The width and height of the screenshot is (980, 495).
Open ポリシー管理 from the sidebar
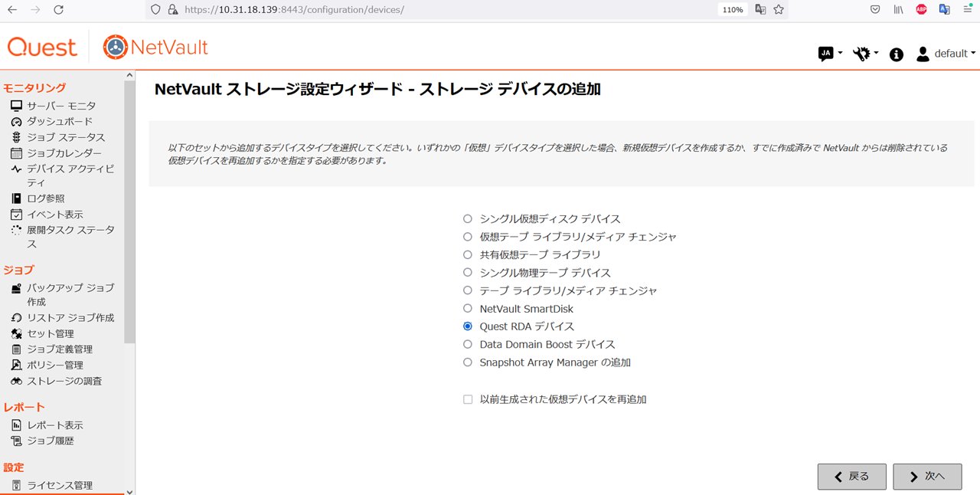[x=55, y=365]
